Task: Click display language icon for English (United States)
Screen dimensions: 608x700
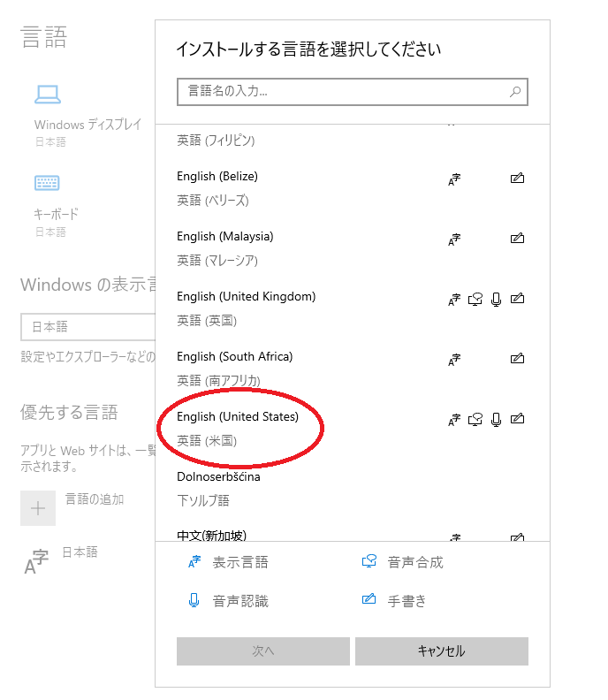Action: [454, 420]
